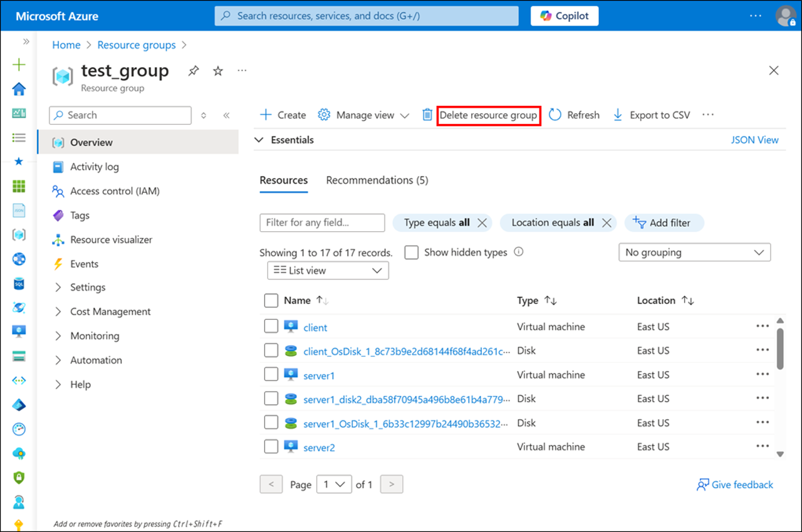
Task: Check the checkbox for server1
Action: (x=271, y=373)
